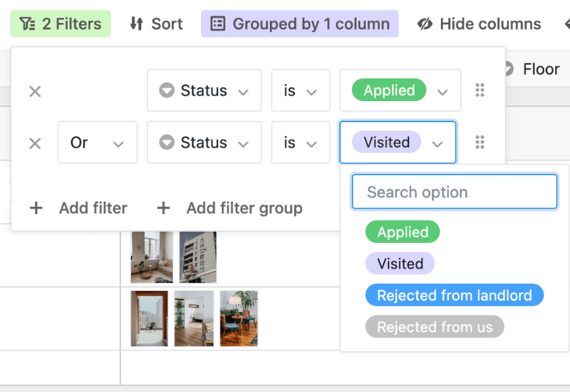Focus the Search option field
Viewport: 570px width, 392px height.
pyautogui.click(x=454, y=192)
